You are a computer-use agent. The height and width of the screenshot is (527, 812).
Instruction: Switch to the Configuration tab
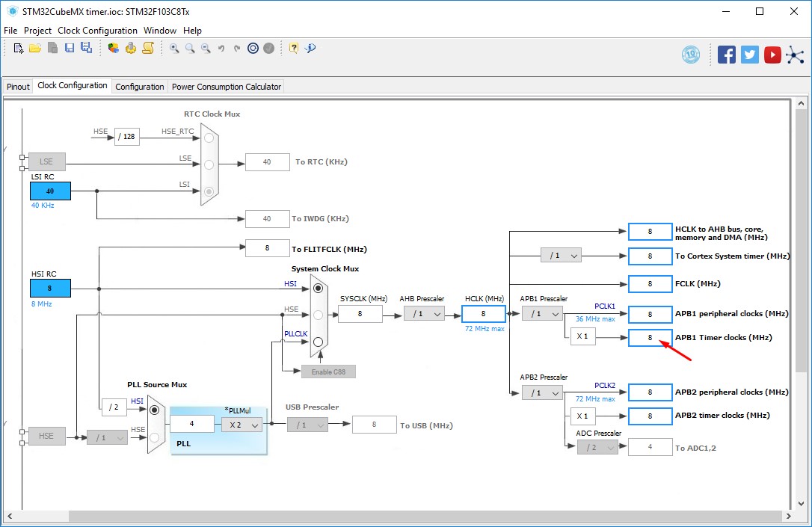[x=139, y=87]
